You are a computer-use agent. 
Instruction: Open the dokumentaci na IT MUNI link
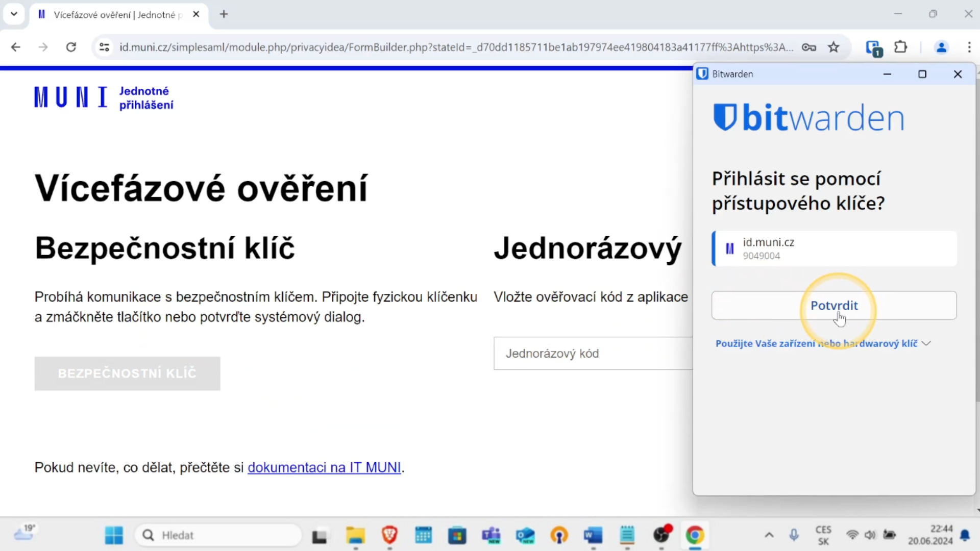(x=324, y=467)
